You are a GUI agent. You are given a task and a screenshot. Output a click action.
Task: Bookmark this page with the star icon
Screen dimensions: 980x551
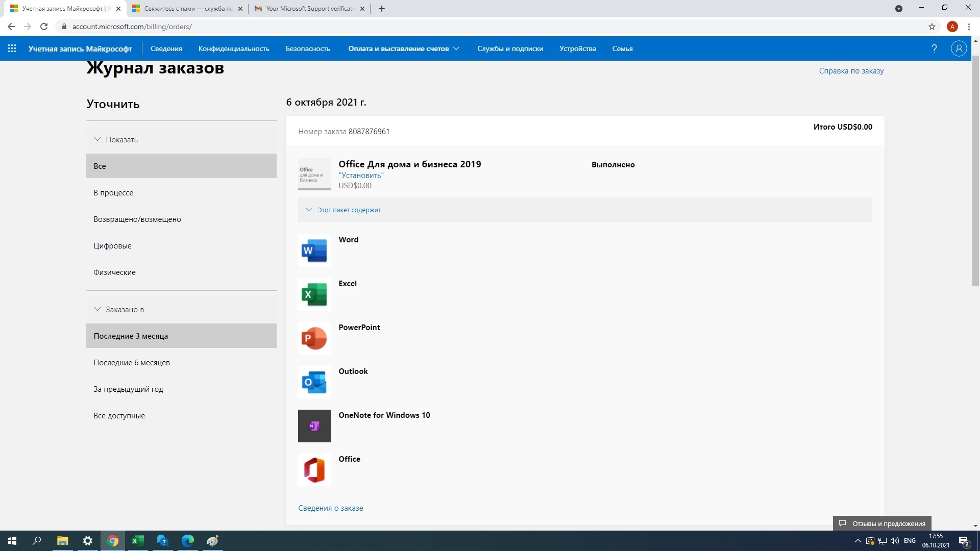932,27
